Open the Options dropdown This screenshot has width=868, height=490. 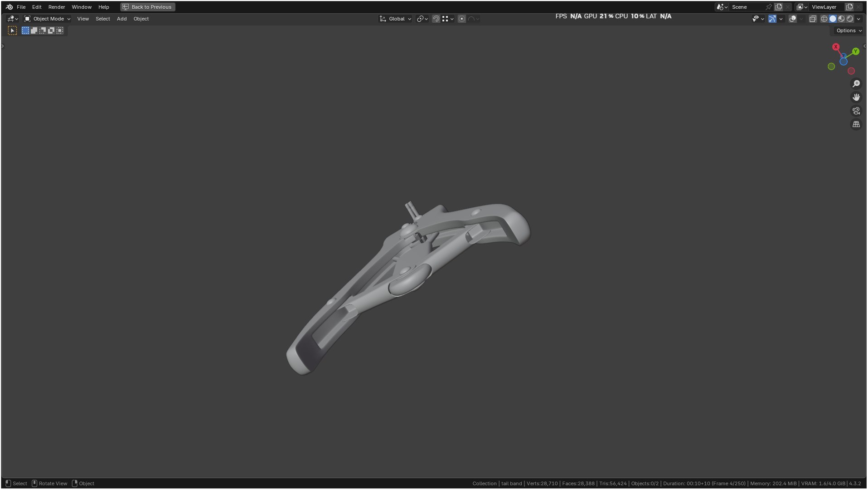(849, 30)
